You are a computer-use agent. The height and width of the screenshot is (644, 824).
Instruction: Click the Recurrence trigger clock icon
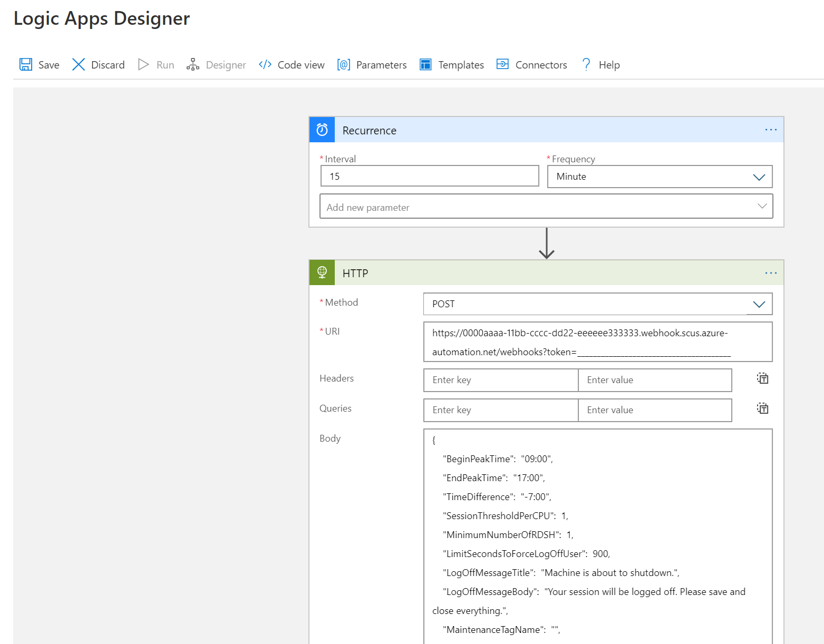coord(322,129)
